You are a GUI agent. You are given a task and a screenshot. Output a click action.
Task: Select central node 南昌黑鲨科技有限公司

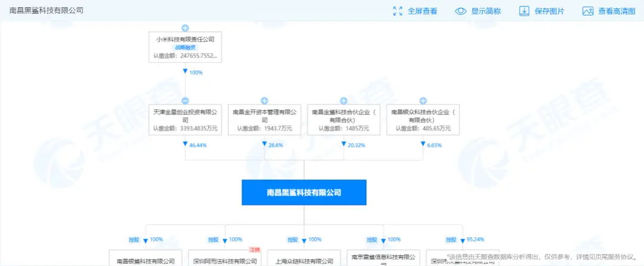[x=304, y=193]
